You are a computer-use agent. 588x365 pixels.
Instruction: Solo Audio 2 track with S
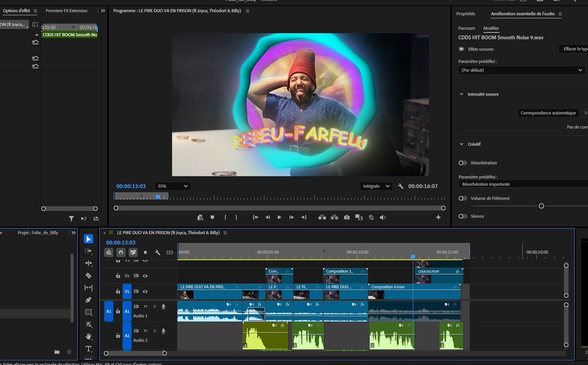[x=154, y=331]
